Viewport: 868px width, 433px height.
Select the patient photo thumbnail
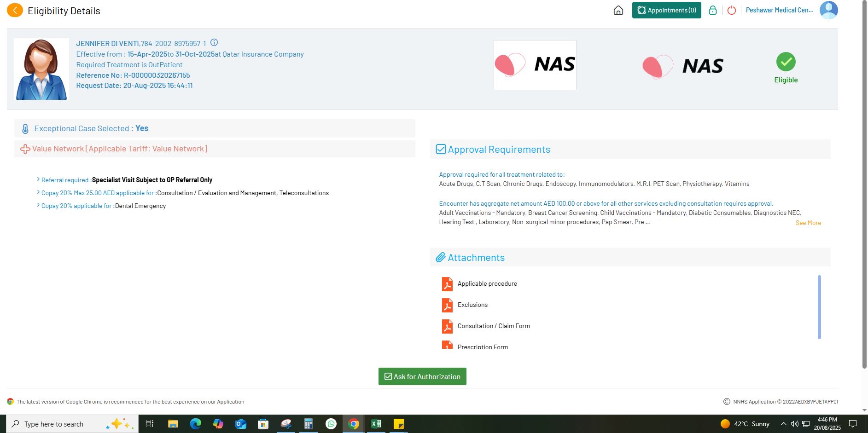[x=41, y=69]
